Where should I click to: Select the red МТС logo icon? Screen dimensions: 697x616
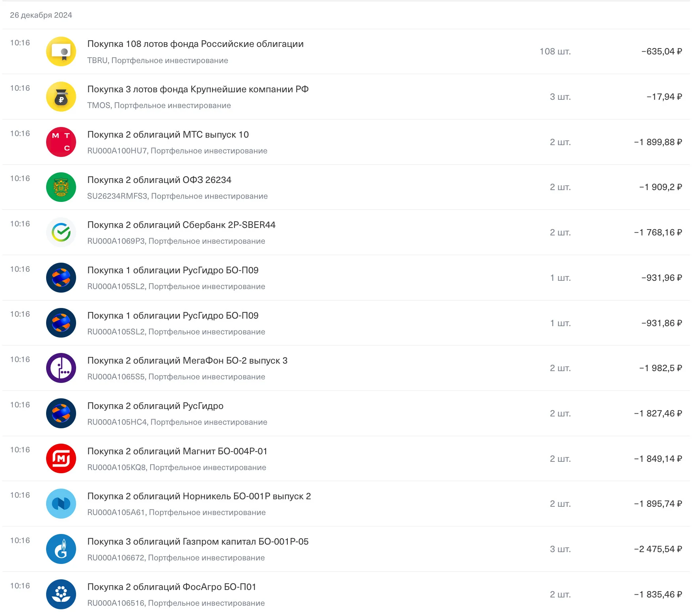[61, 142]
